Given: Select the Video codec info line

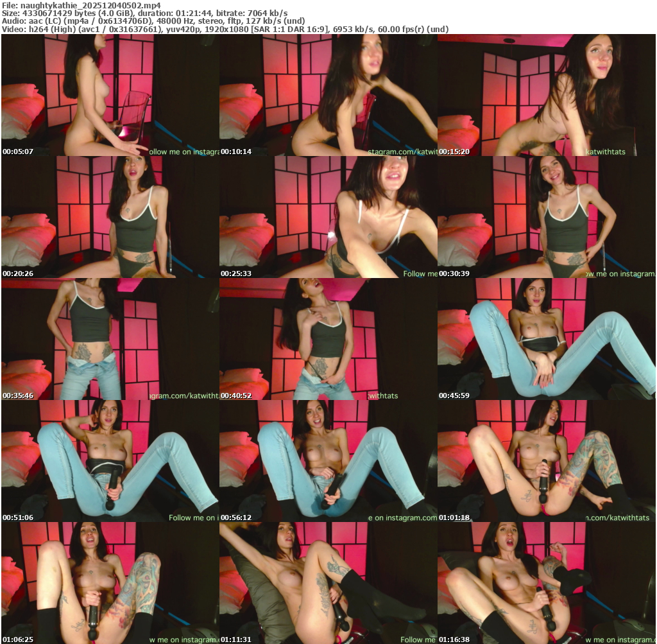Looking at the screenshot, I should (x=225, y=30).
